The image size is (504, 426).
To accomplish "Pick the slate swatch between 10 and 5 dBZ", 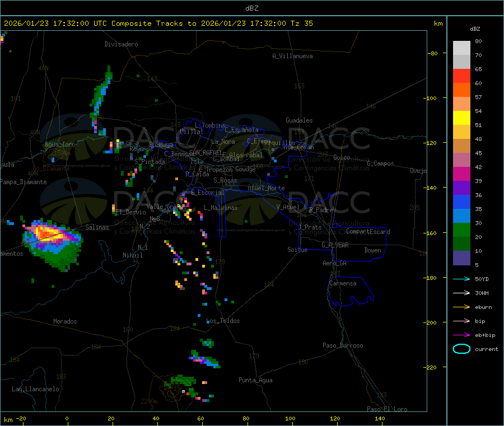I will 461,258.
